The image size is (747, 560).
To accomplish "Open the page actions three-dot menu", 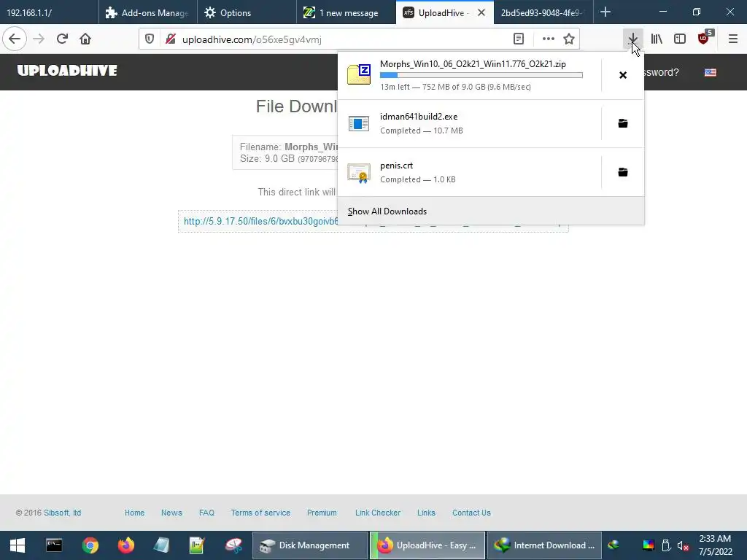I will point(549,39).
